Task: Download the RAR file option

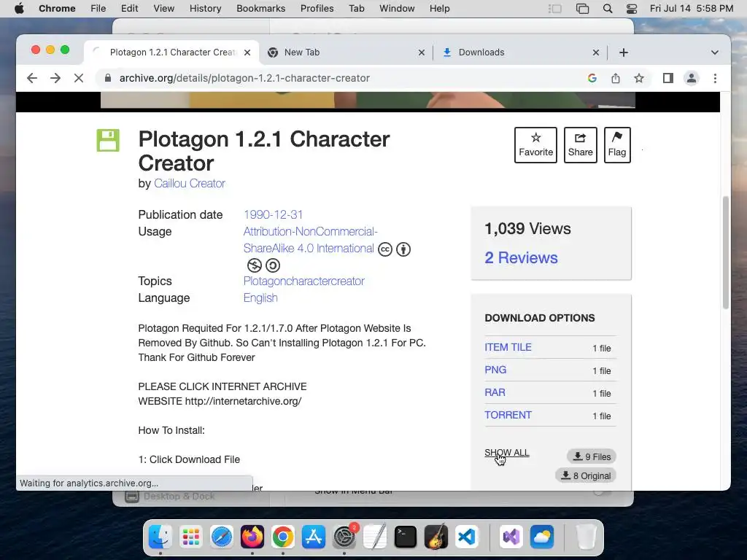Action: click(495, 392)
